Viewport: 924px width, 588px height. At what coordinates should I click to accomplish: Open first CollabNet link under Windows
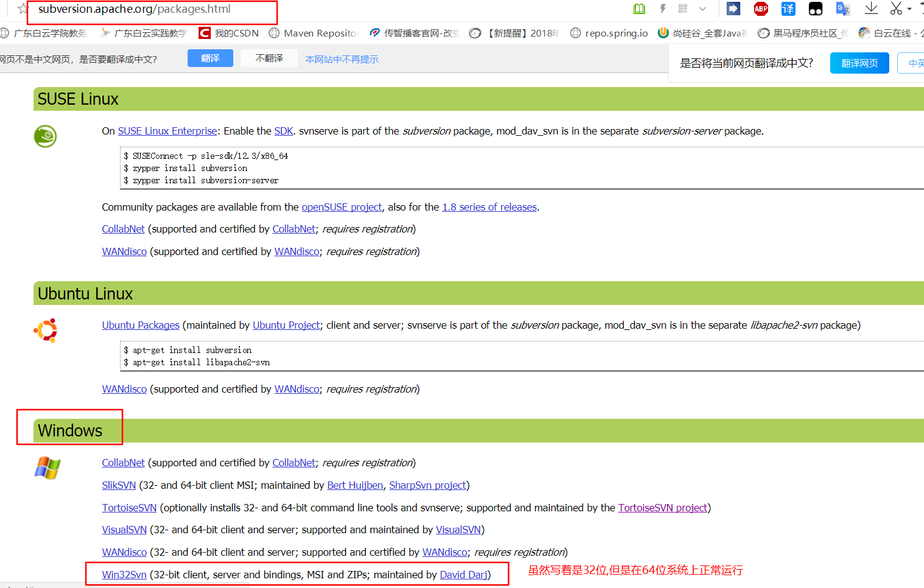(124, 463)
